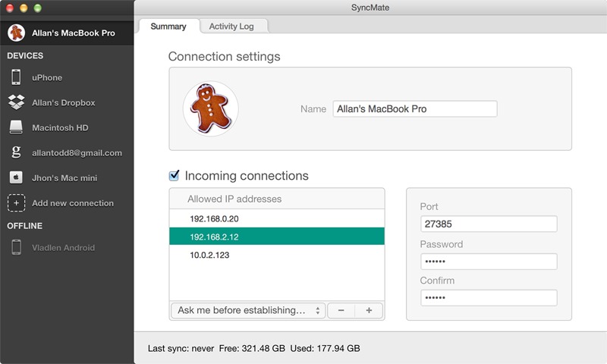Screen dimensions: 607x364
Task: Open the Ask me before establishing dropdown
Action: point(248,310)
